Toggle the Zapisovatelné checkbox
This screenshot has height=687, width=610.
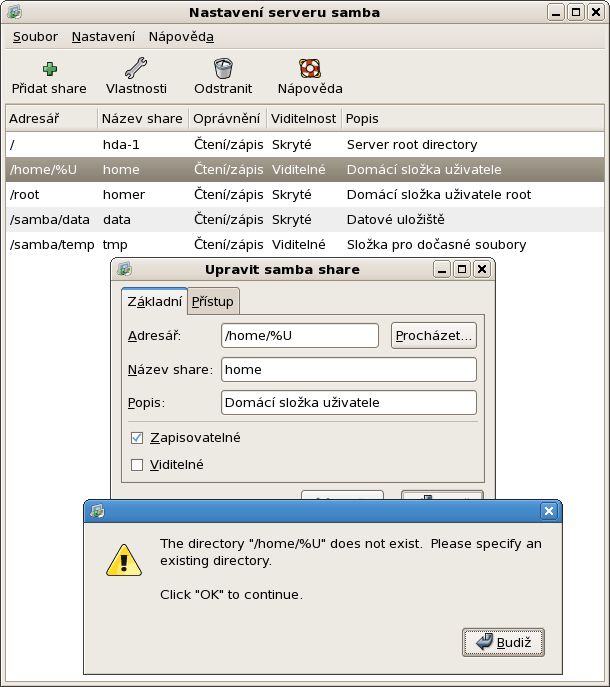click(x=137, y=438)
